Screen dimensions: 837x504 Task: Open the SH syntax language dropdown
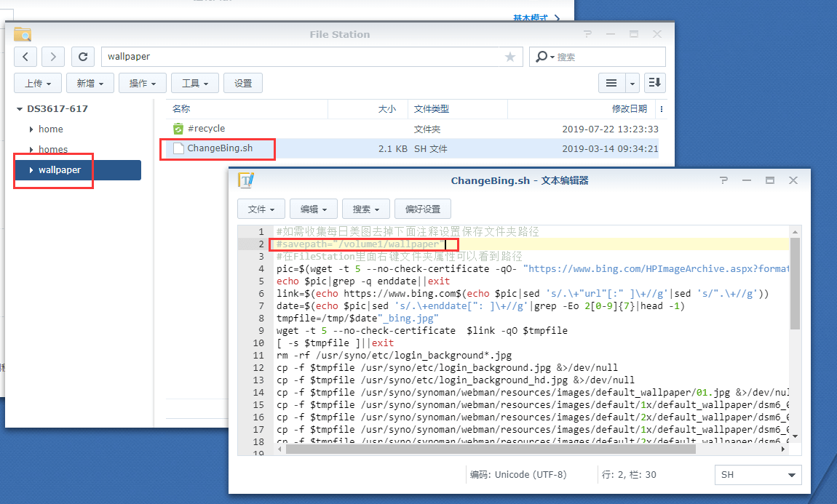click(758, 474)
